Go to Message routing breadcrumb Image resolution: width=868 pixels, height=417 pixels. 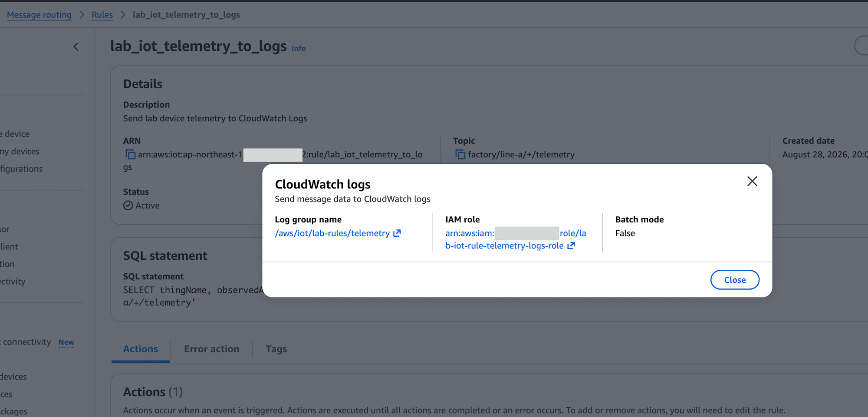tap(39, 15)
